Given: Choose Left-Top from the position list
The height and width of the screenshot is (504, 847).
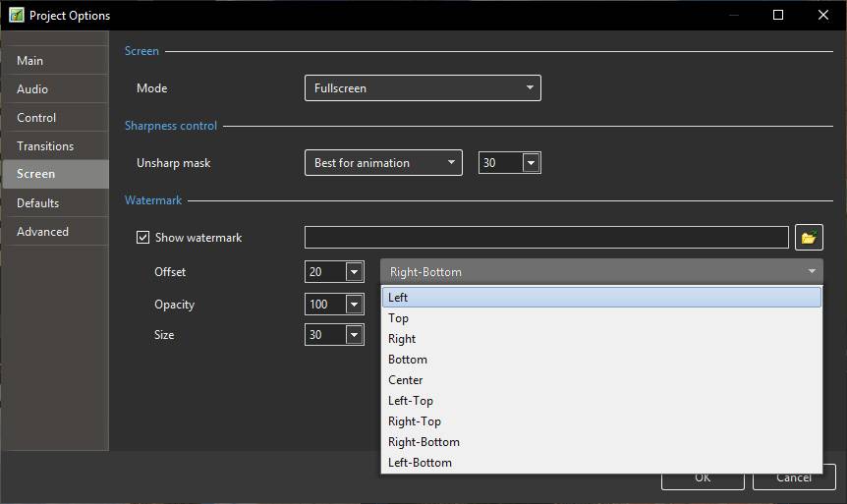Looking at the screenshot, I should pos(601,400).
